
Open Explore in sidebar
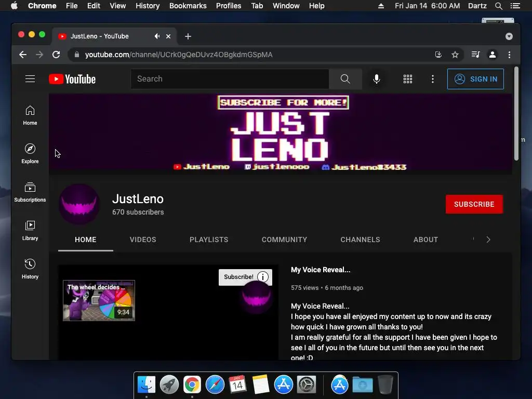tap(30, 154)
